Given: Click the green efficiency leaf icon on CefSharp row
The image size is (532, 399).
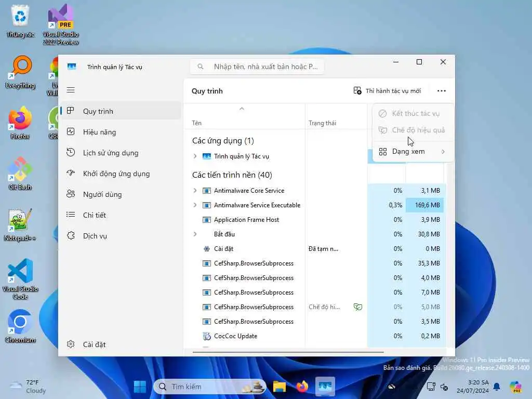Looking at the screenshot, I should 357,307.
